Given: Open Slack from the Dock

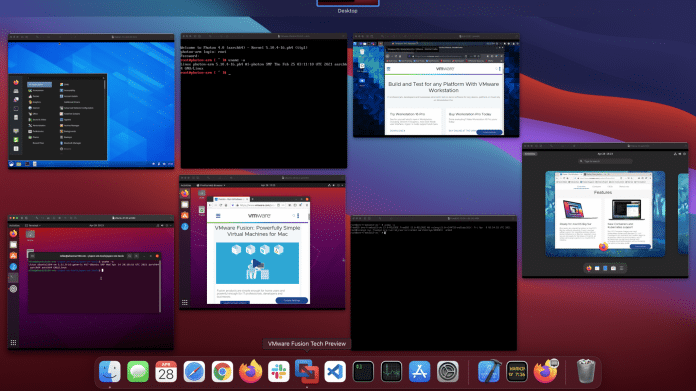Looking at the screenshot, I should point(279,371).
